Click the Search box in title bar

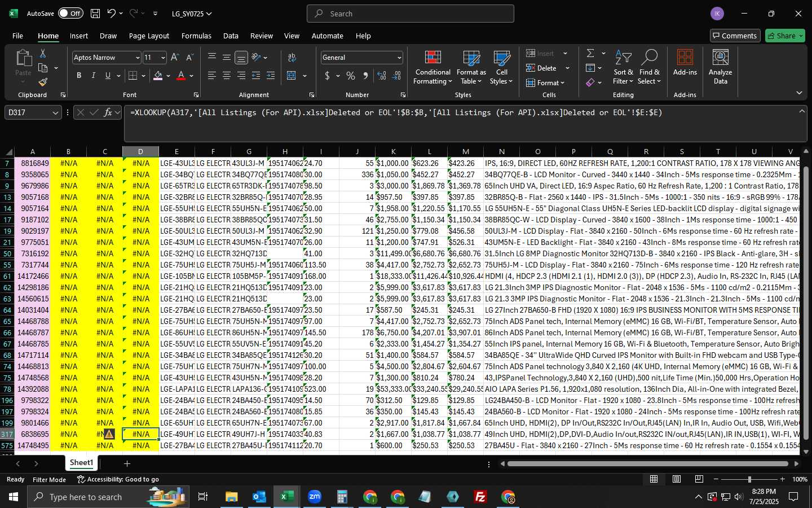[x=411, y=14]
